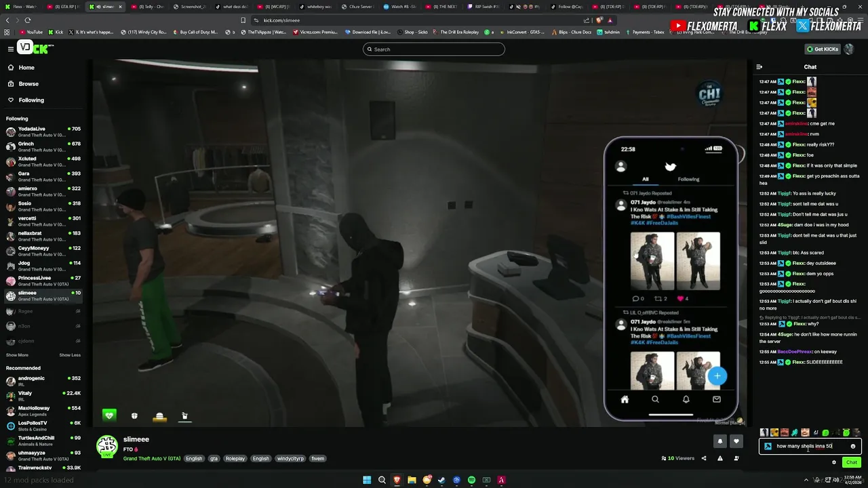Click chat identity badge icon in input
The width and height of the screenshot is (868, 488).
click(768, 446)
